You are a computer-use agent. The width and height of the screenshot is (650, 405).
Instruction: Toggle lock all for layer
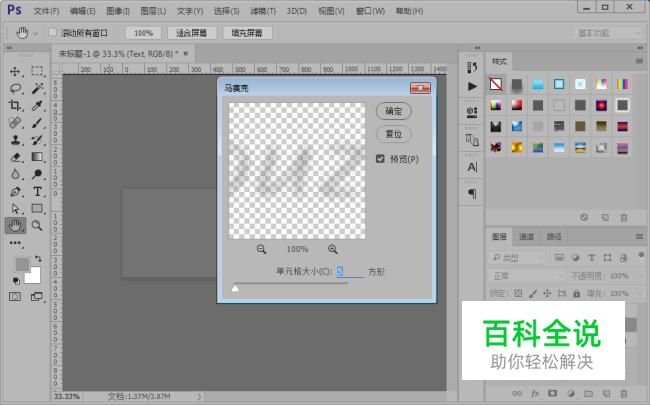click(x=576, y=293)
